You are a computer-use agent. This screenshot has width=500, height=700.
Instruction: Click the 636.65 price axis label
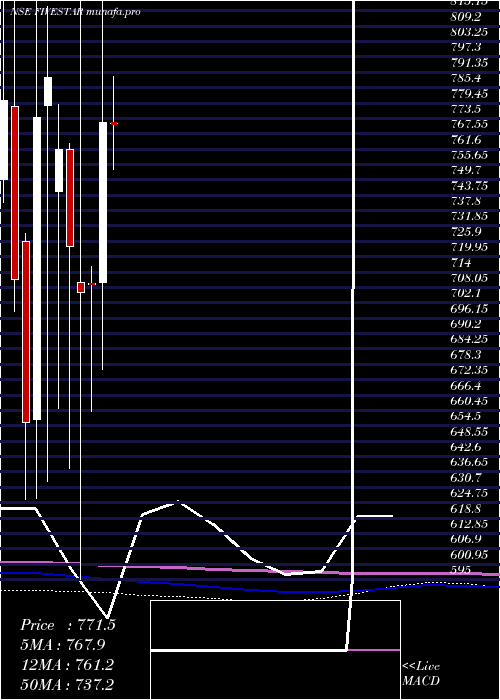(470, 462)
